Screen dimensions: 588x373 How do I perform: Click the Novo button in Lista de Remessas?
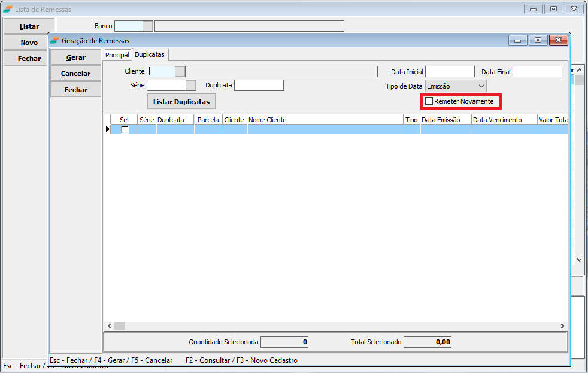click(x=29, y=43)
